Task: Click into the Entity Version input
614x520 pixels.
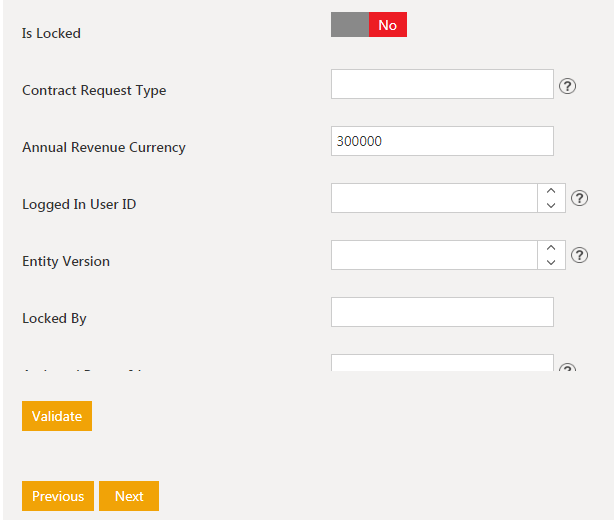Action: pyautogui.click(x=434, y=255)
